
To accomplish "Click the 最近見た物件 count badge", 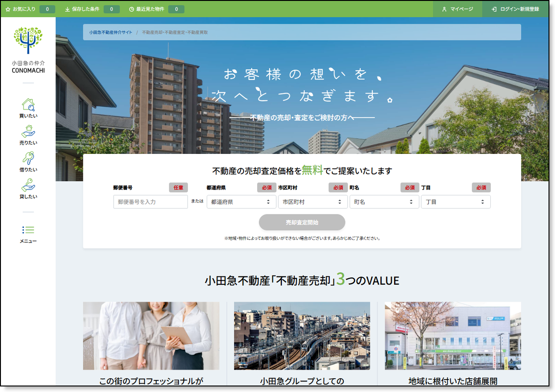I will (176, 9).
